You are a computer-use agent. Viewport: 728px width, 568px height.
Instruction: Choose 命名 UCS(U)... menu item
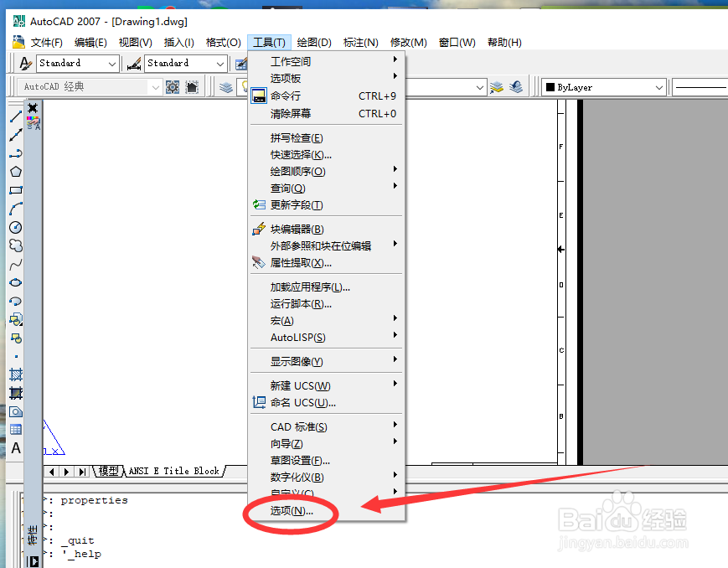(327, 402)
